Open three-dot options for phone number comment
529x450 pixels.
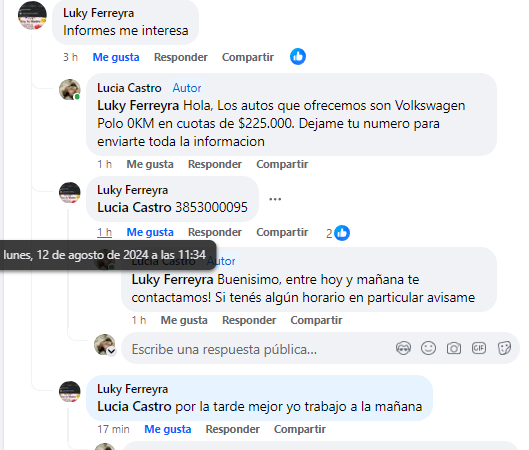tap(275, 199)
